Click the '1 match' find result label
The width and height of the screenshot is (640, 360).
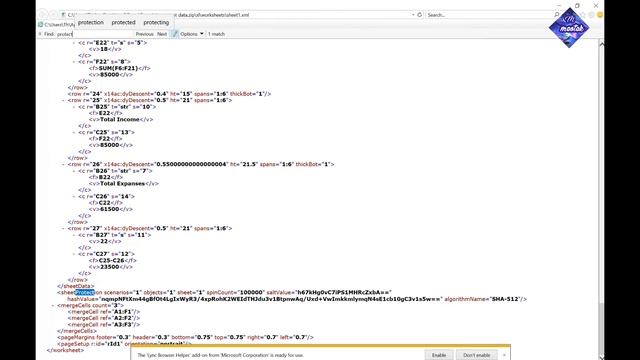pyautogui.click(x=216, y=34)
